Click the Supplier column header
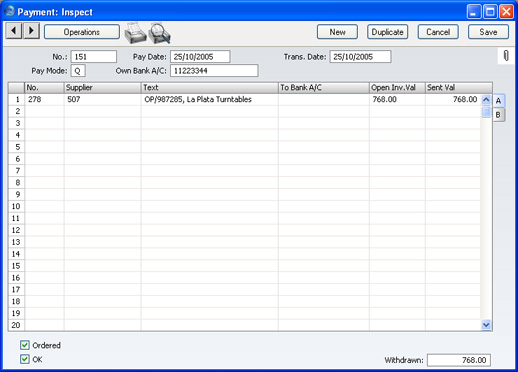Image resolution: width=518 pixels, height=372 pixels. click(102, 88)
